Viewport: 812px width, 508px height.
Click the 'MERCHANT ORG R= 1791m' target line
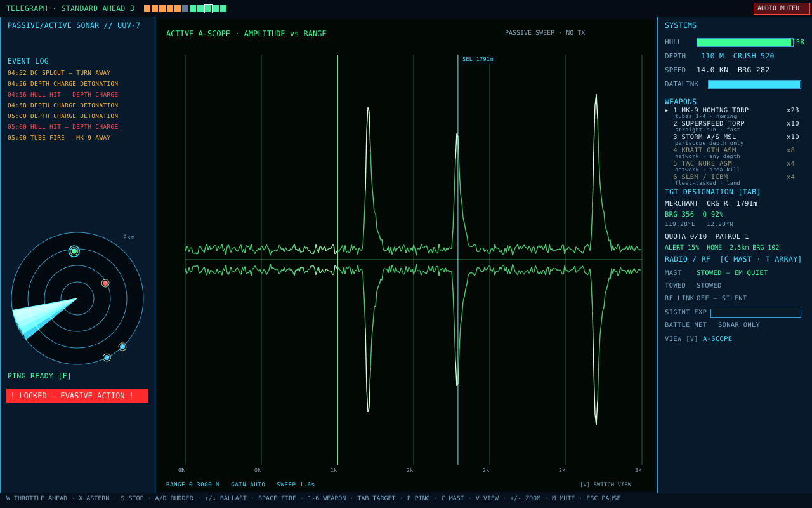(711, 204)
